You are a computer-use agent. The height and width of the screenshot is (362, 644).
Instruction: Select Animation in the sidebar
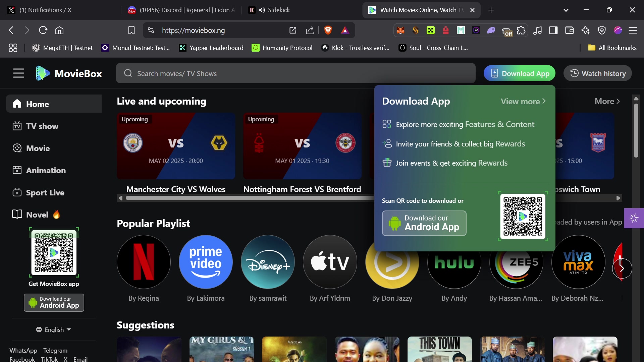(54, 170)
